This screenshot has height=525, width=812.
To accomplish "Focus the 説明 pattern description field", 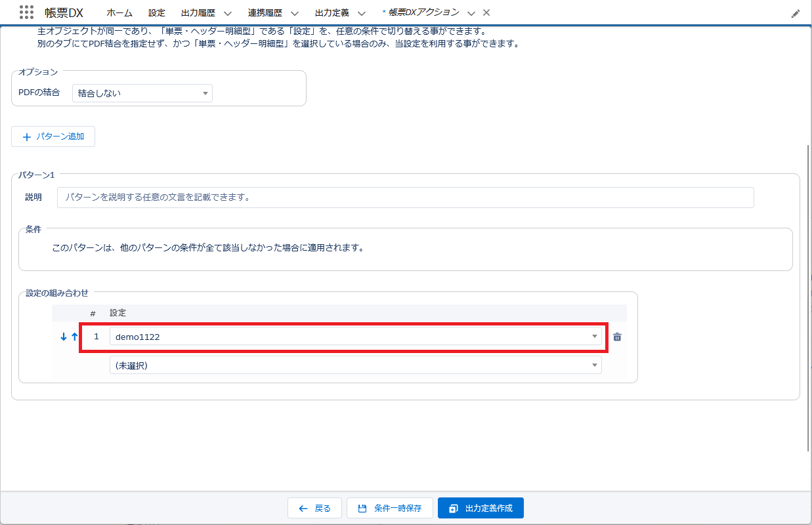I will point(405,198).
